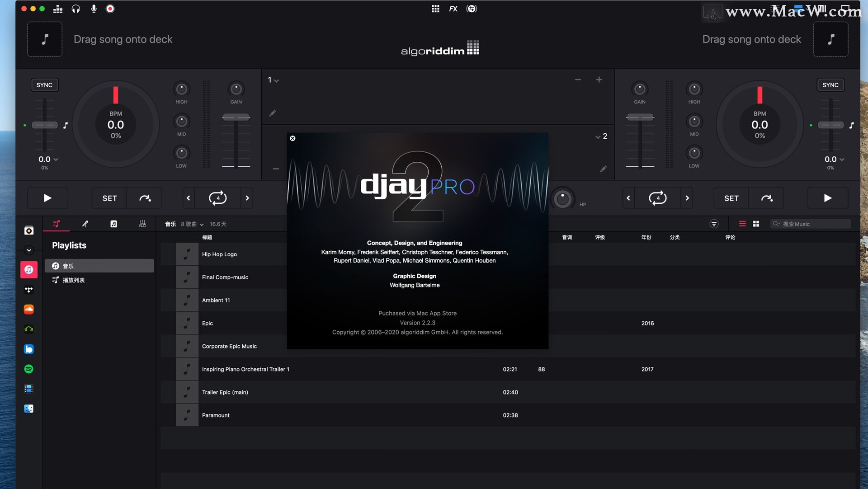The image size is (868, 489).
Task: Click the right deck GAIN knob
Action: pos(640,89)
